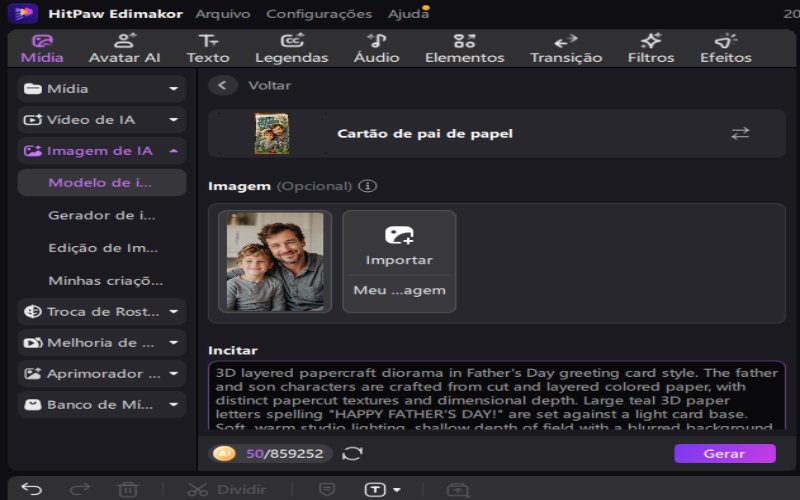The width and height of the screenshot is (800, 500).
Task: Click the Dividir split tool
Action: 227,490
